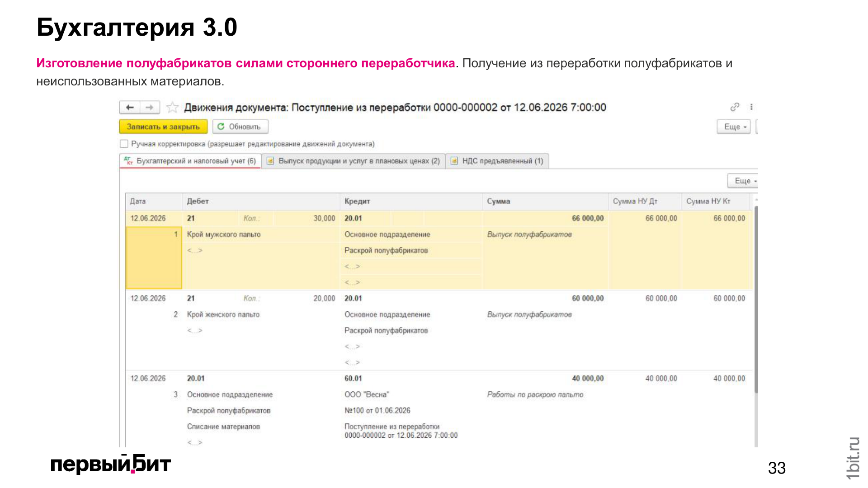
Task: Copy link using the chain icon
Action: (x=735, y=107)
